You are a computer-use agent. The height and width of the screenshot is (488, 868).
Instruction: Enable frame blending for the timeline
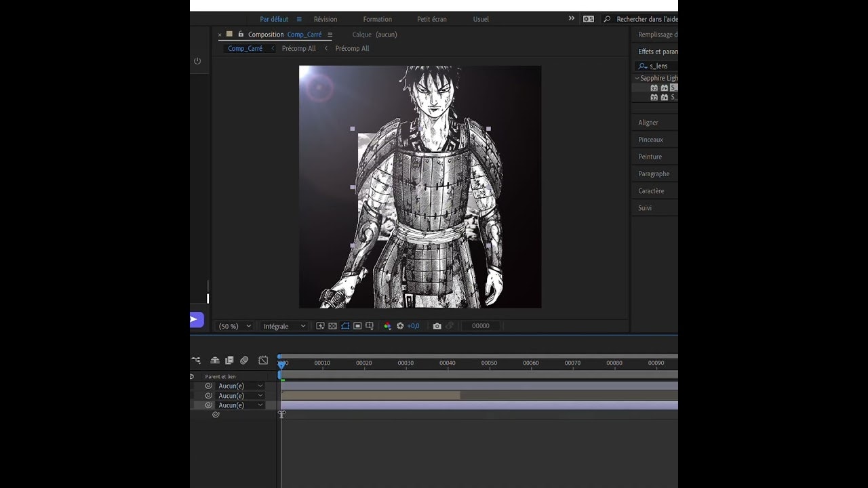point(229,361)
